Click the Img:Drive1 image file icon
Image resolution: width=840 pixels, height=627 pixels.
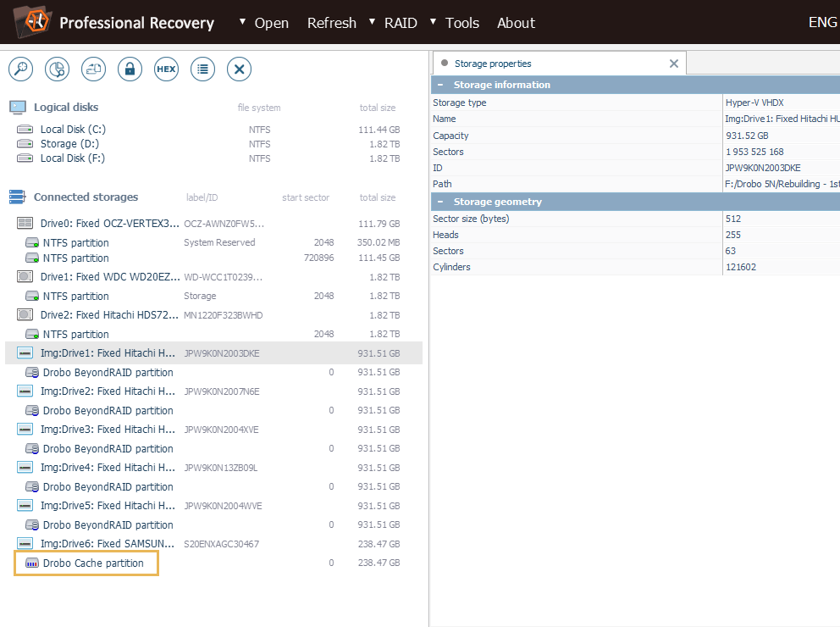pos(25,352)
